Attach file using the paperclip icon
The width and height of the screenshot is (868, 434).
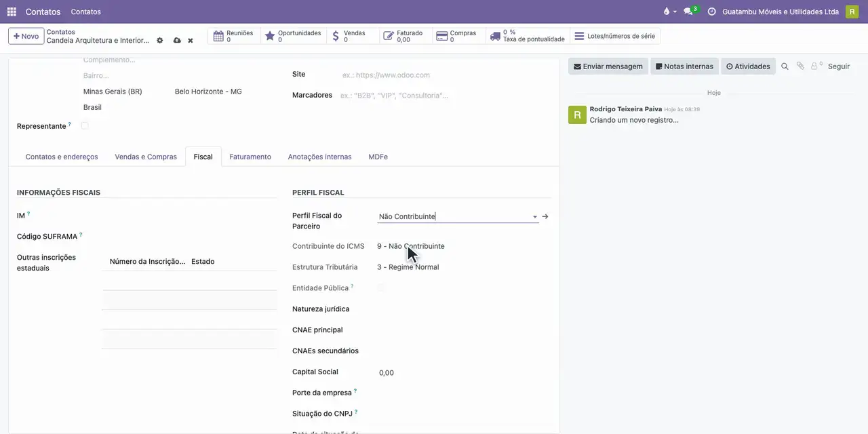tap(800, 66)
